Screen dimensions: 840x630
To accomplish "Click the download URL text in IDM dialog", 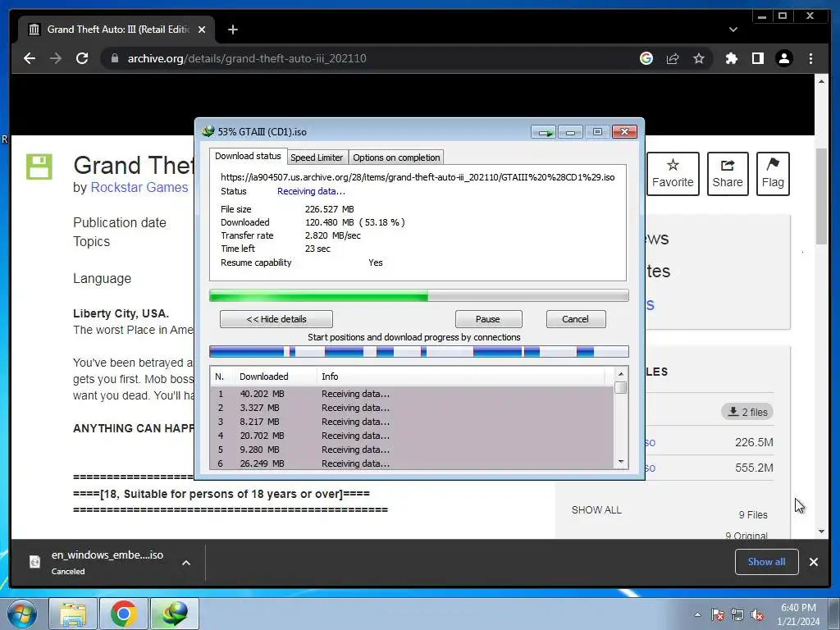I will coord(418,177).
